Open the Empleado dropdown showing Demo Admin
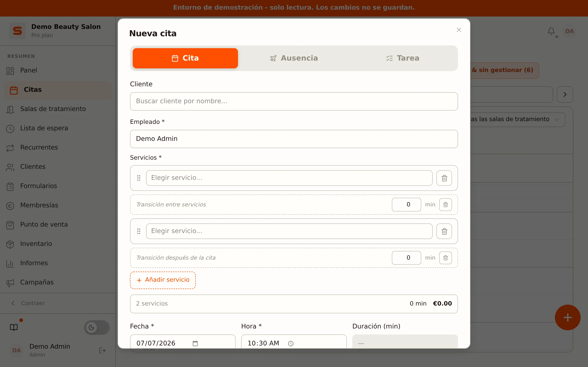This screenshot has width=588, height=367. (294, 139)
